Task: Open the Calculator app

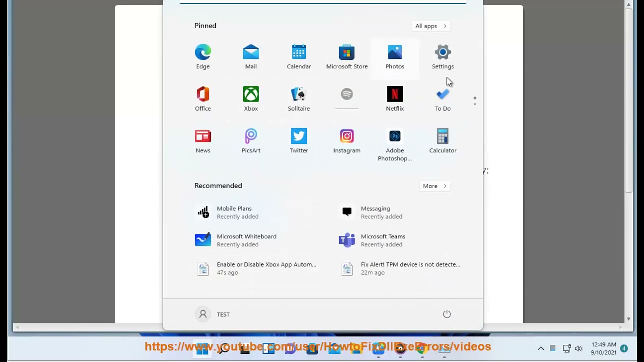Action: point(443,141)
